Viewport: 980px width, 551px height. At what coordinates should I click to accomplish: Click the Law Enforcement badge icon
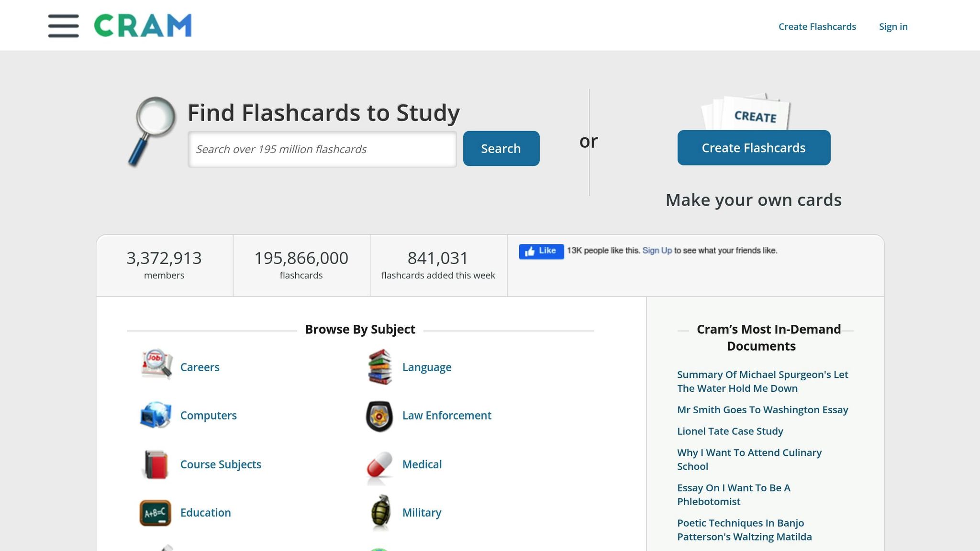click(x=379, y=416)
